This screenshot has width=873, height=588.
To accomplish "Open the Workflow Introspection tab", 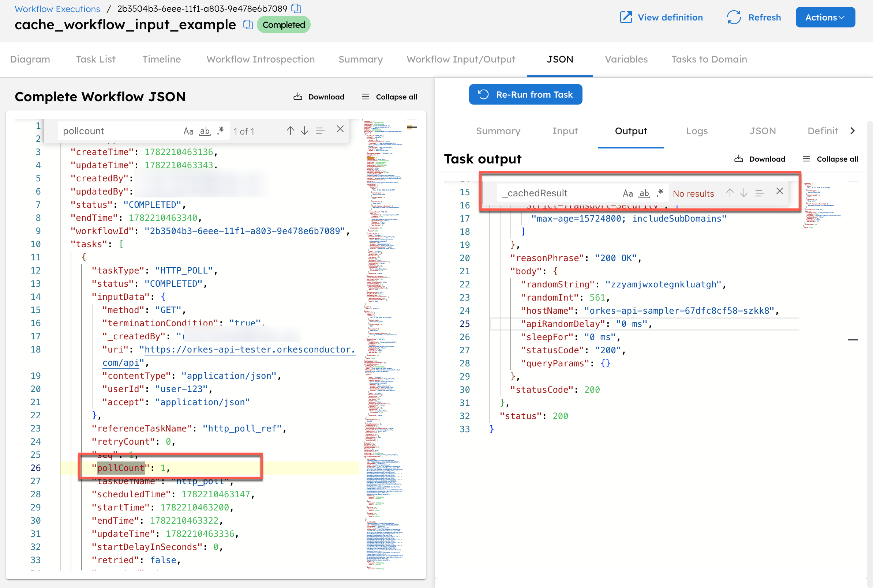I will (261, 59).
